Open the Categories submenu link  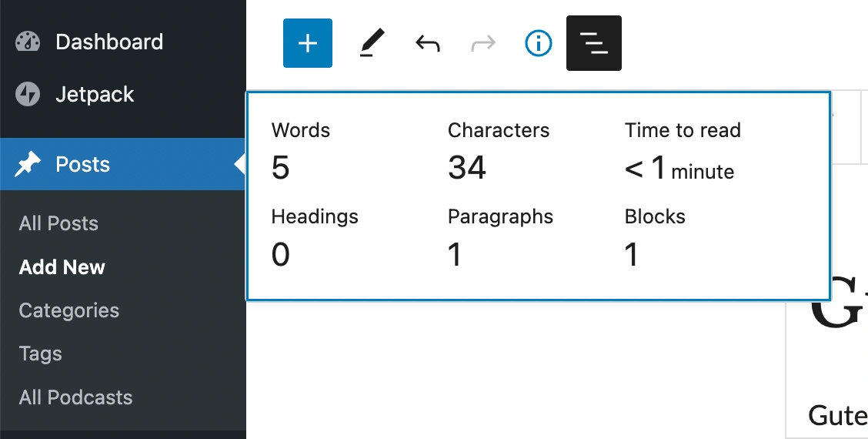pyautogui.click(x=69, y=310)
